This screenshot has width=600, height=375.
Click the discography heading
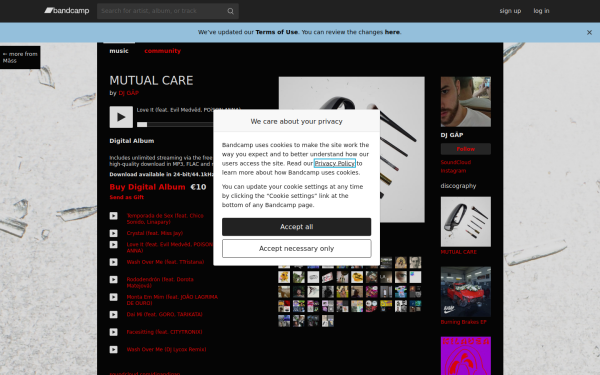click(x=458, y=186)
